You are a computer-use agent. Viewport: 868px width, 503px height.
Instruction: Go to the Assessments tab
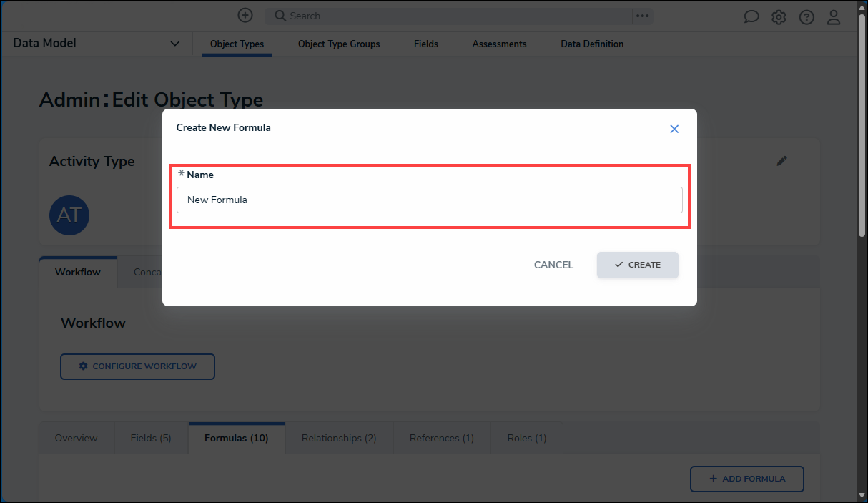(499, 44)
